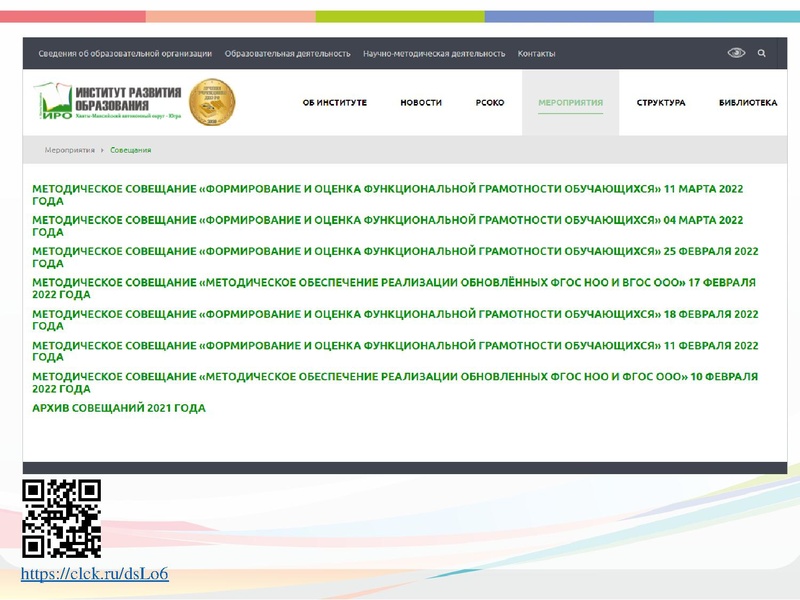This screenshot has width=800, height=600.
Task: Click the QR code image
Action: [61, 518]
